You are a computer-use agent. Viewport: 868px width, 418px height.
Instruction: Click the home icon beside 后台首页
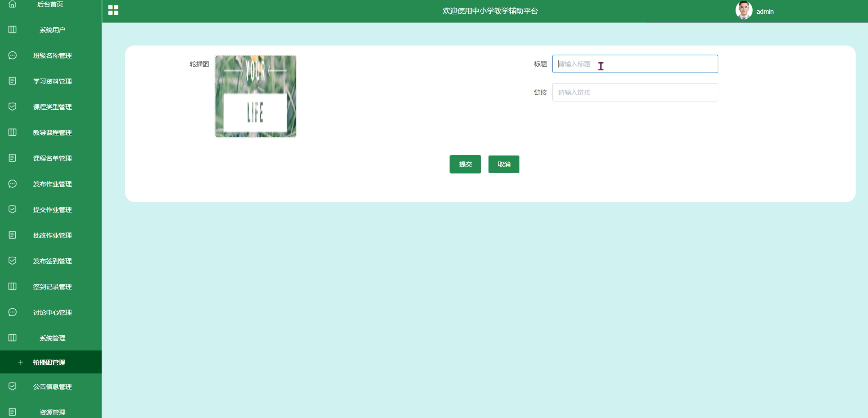click(x=12, y=4)
